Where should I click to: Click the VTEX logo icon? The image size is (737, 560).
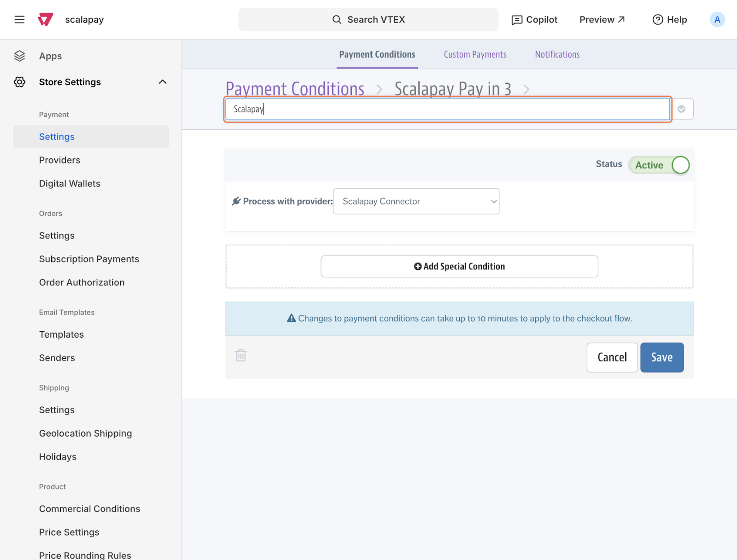click(45, 19)
